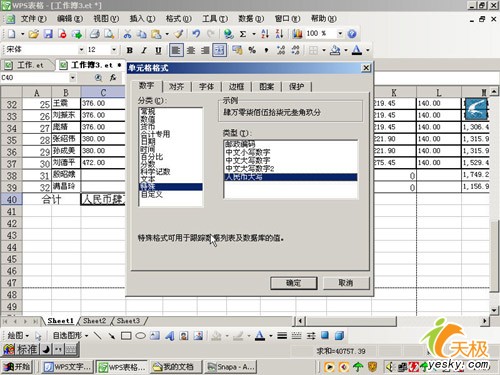Open the 格式 menu
The width and height of the screenshot is (500, 375).
pos(178,19)
